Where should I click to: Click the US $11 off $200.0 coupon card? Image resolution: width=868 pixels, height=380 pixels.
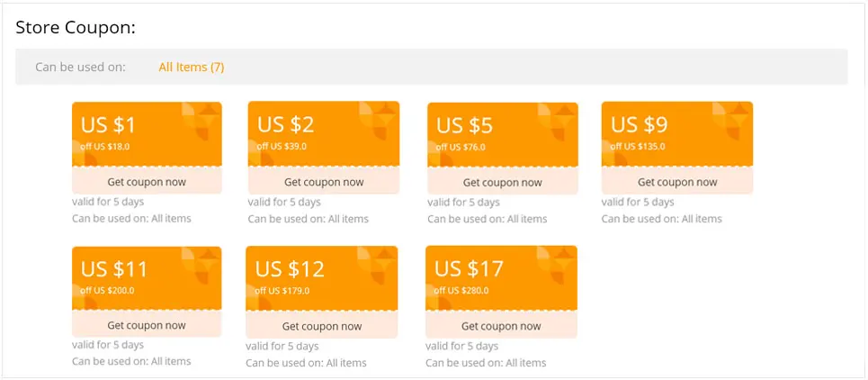tap(135, 277)
